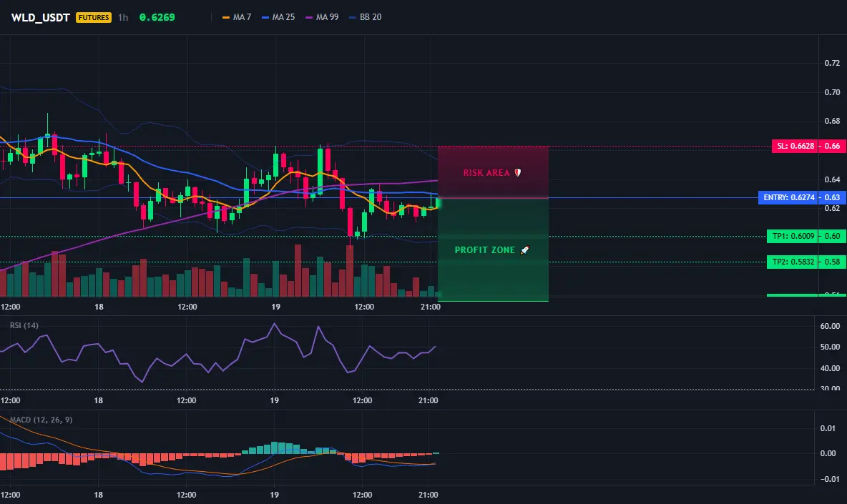Toggle the MA 99 legend entry

point(323,17)
